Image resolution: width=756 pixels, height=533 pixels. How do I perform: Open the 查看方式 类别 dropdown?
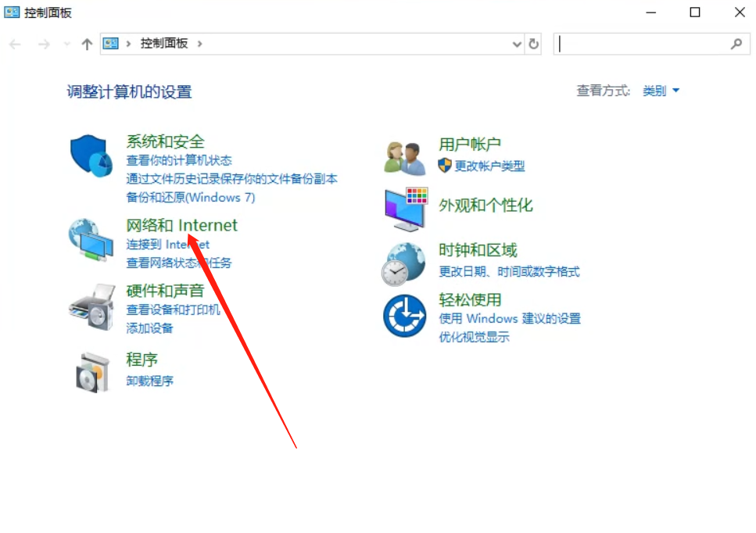661,91
